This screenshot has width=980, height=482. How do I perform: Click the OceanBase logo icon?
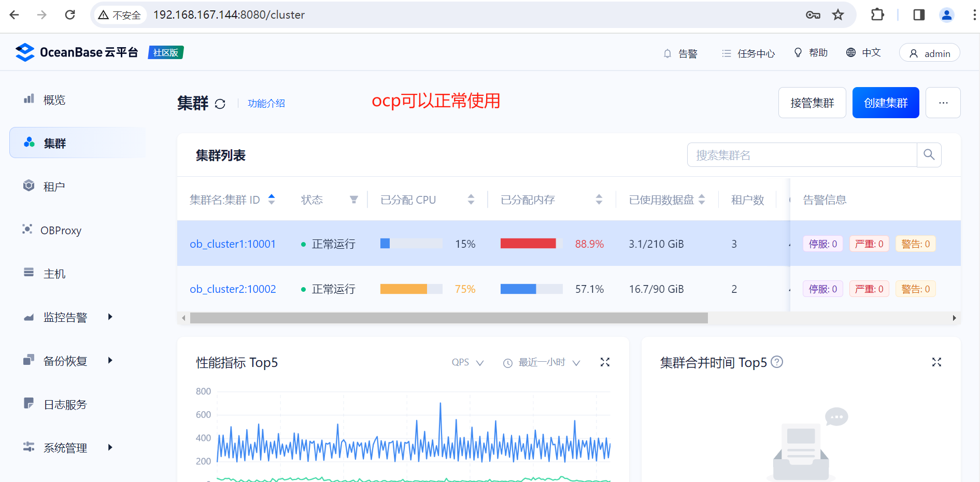(x=25, y=52)
